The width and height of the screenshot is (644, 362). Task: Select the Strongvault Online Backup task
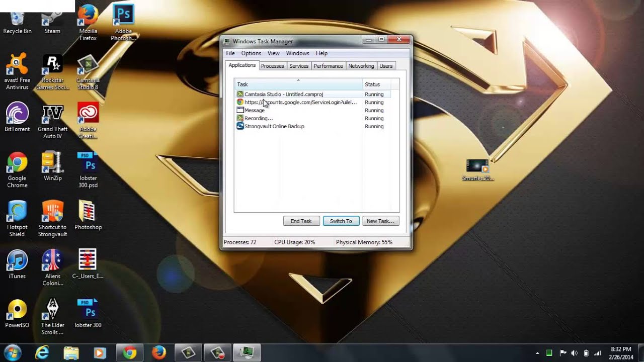click(313, 126)
